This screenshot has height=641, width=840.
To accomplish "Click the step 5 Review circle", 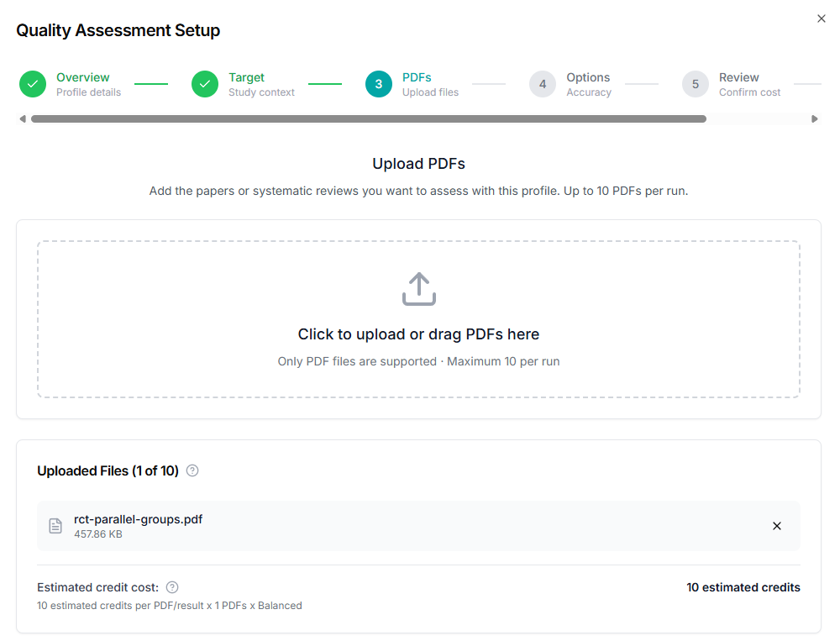I will click(696, 84).
